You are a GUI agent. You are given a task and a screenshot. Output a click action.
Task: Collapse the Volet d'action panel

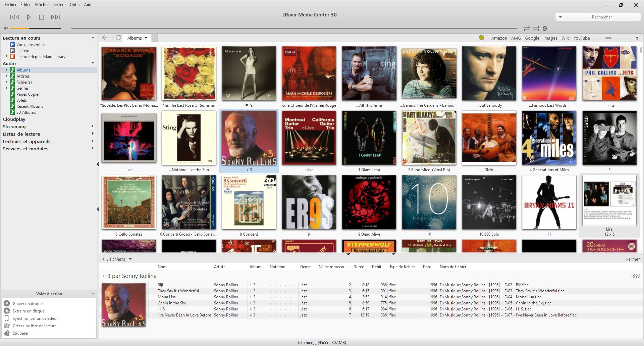click(x=93, y=294)
